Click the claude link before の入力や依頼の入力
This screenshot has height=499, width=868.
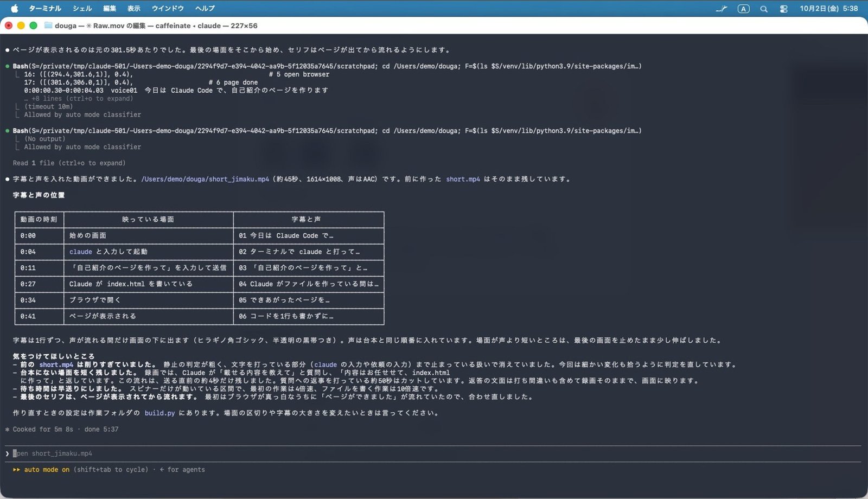point(325,364)
